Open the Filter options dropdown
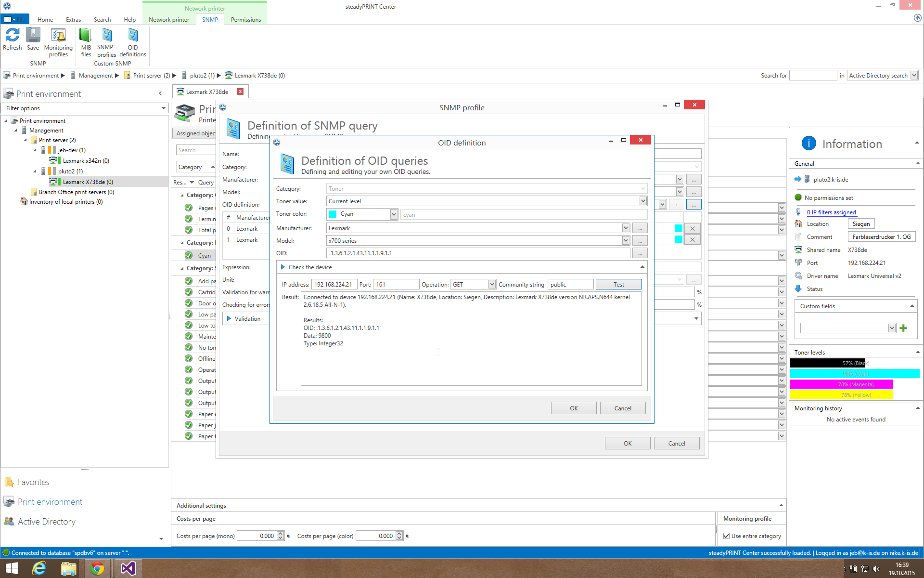This screenshot has height=578, width=924. pyautogui.click(x=164, y=108)
